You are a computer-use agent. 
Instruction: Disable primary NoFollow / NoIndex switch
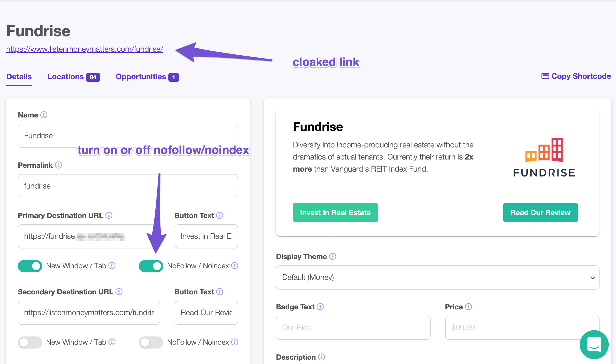(x=151, y=266)
